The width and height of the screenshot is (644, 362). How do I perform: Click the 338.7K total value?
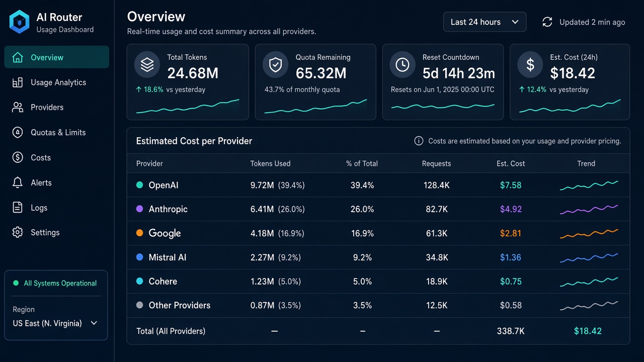[x=511, y=331]
